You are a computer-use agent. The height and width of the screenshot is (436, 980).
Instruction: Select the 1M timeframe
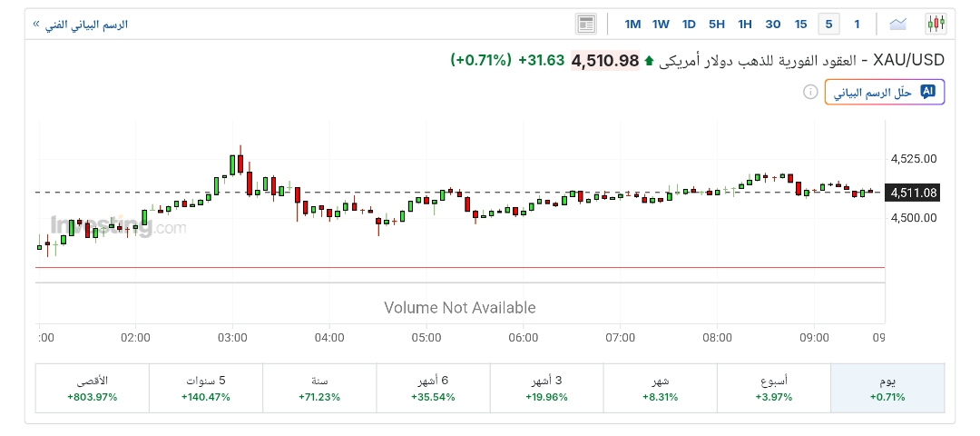[632, 25]
